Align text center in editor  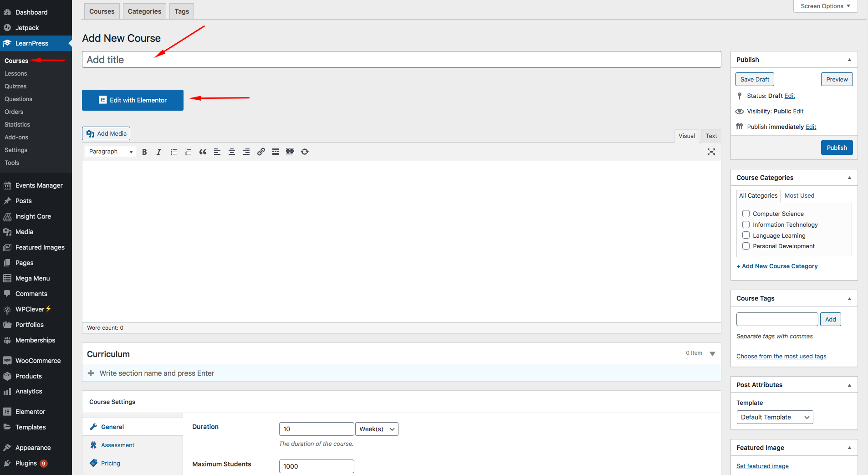pyautogui.click(x=232, y=152)
